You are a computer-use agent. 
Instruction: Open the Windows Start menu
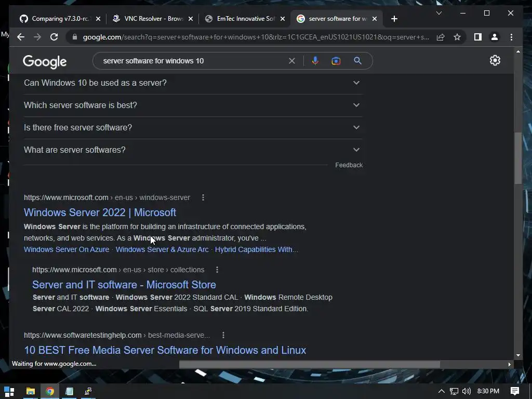coord(9,391)
